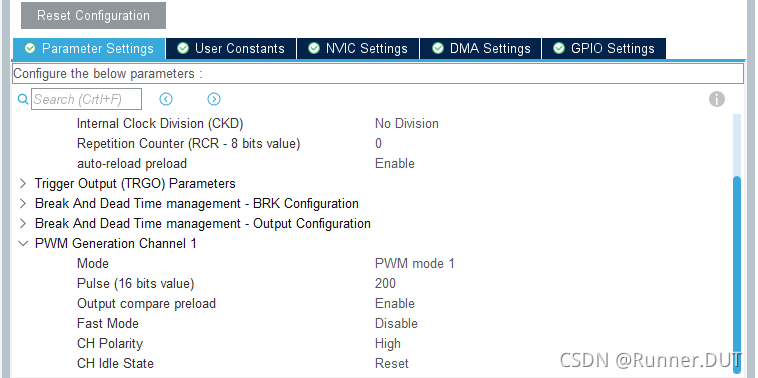Edit the Repetition Counter value 0
The width and height of the screenshot is (758, 378).
point(378,144)
